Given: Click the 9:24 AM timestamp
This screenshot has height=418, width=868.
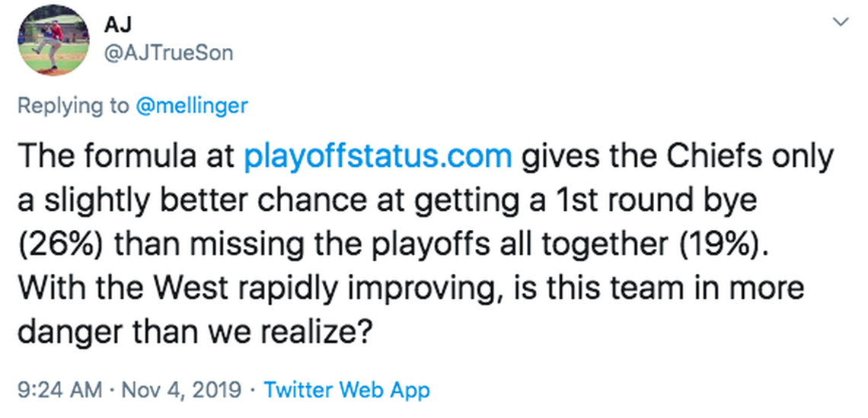Looking at the screenshot, I should tap(59, 391).
